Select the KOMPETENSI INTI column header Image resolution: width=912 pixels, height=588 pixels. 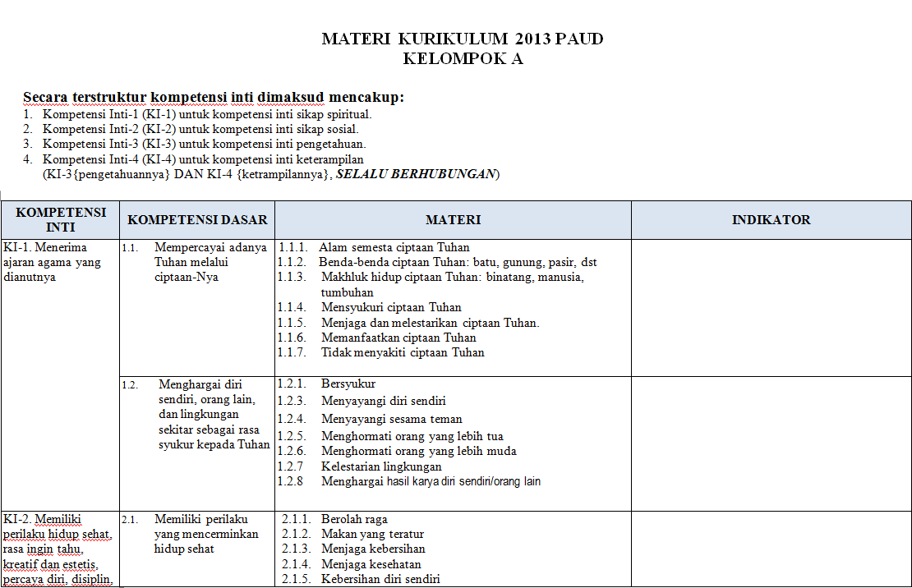pos(58,220)
